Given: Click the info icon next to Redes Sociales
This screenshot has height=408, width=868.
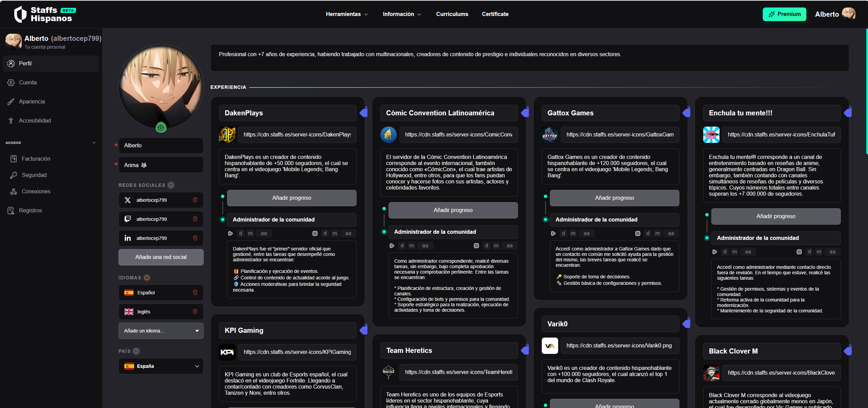Looking at the screenshot, I should (x=171, y=185).
